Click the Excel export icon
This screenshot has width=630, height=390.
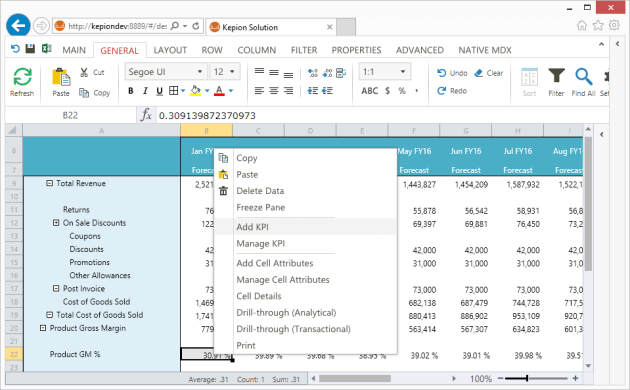[x=47, y=49]
